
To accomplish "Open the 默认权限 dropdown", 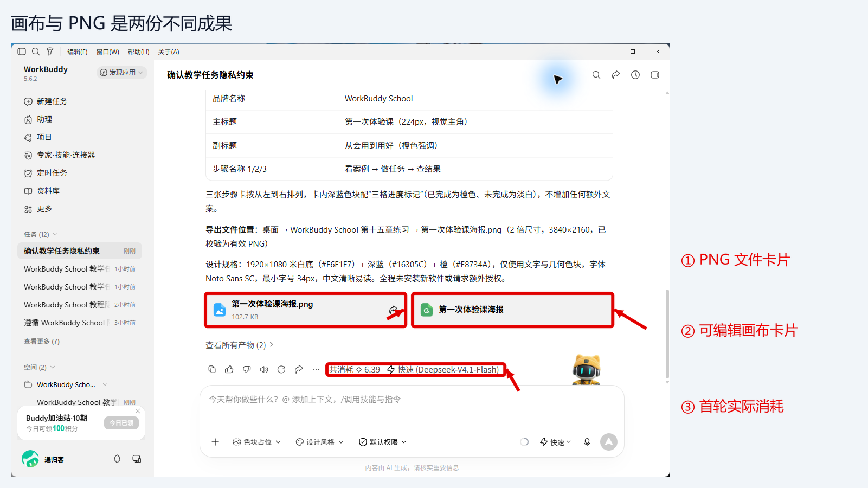I will click(x=383, y=442).
